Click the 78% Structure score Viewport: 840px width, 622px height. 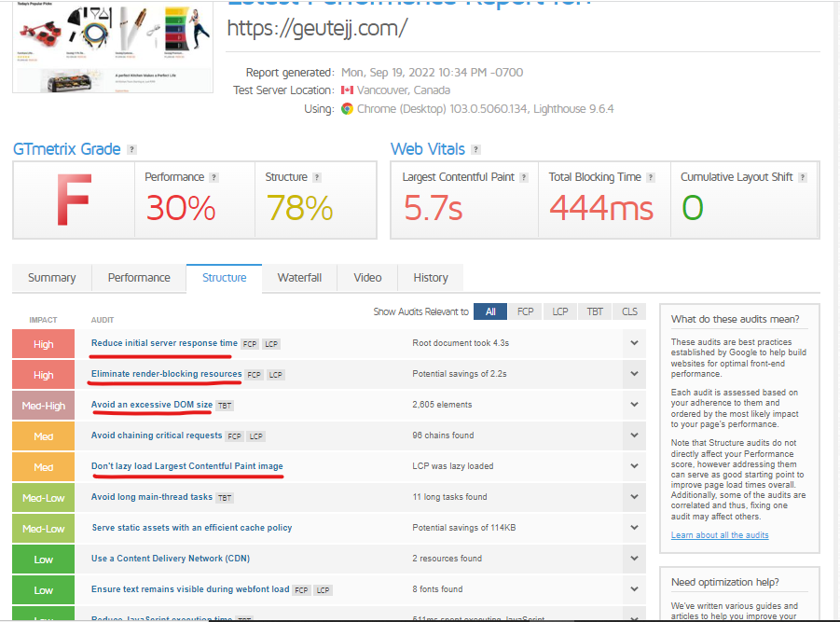point(299,208)
